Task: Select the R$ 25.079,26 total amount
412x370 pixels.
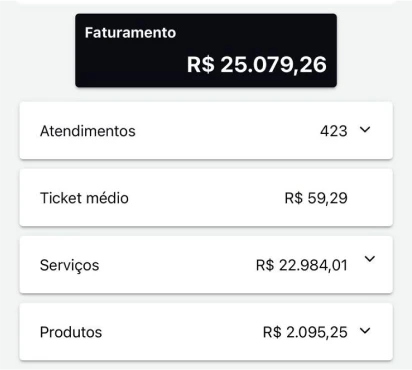Action: click(x=257, y=64)
